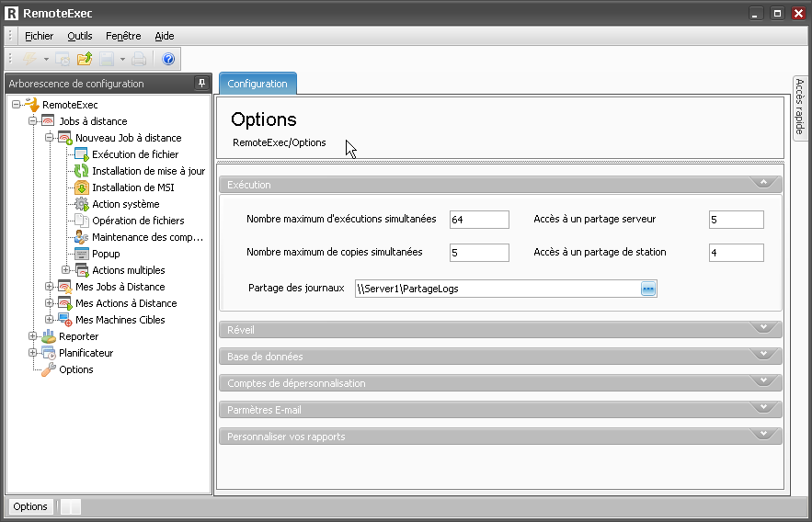Click the Jobs à distance icon
The image size is (812, 522).
[48, 121]
